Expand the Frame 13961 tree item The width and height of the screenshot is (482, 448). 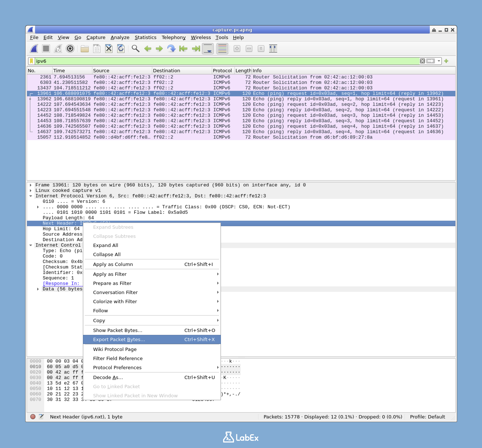[x=31, y=185]
